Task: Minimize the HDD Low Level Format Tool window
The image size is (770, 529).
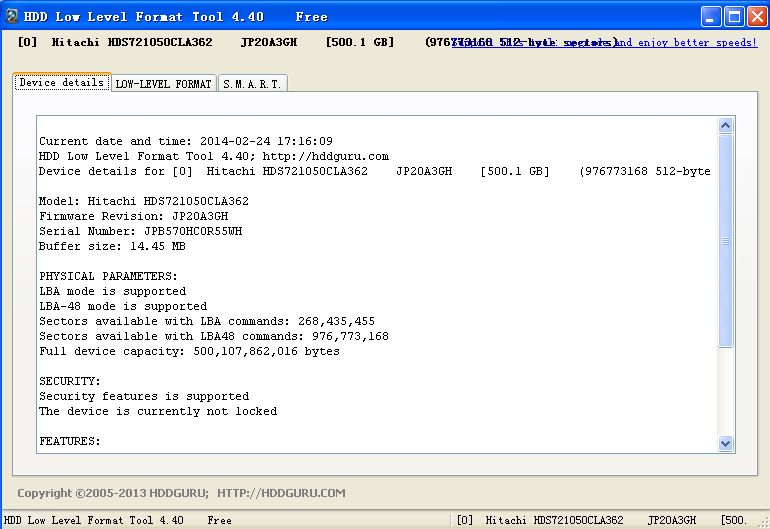Action: coord(711,17)
